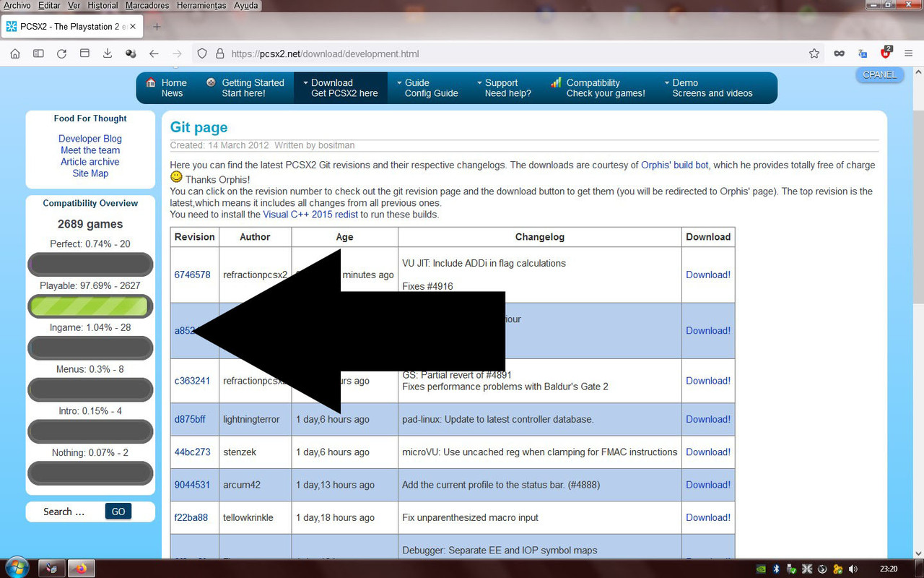The height and width of the screenshot is (578, 924).
Task: Open Compatibility nav item
Action: [x=598, y=87]
